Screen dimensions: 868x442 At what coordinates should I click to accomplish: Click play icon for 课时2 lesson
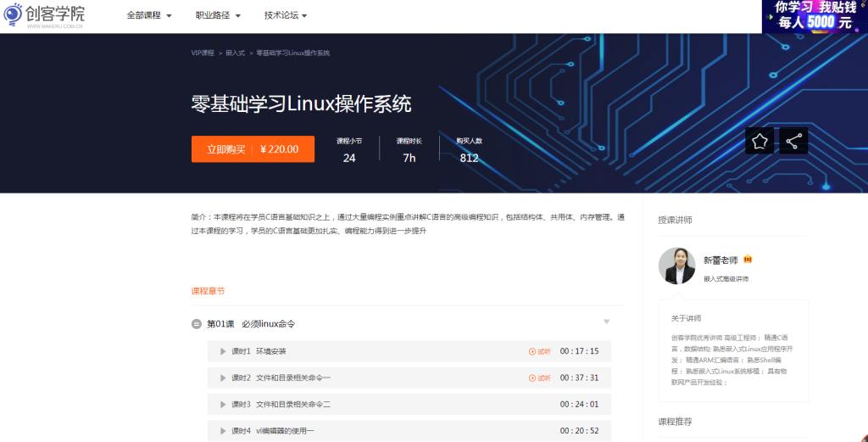click(x=223, y=378)
